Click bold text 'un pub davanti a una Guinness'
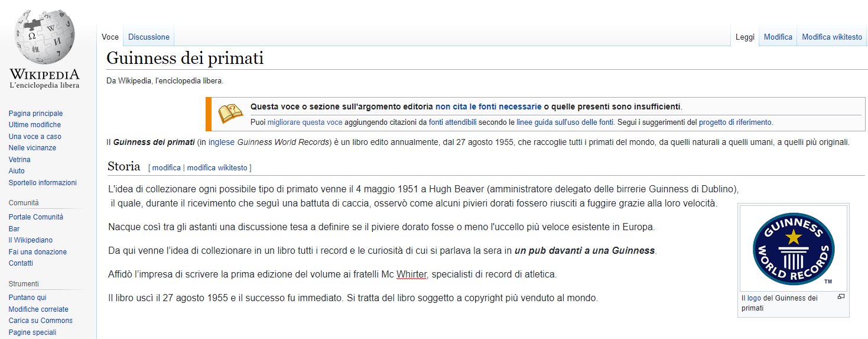The image size is (868, 339). [x=584, y=251]
